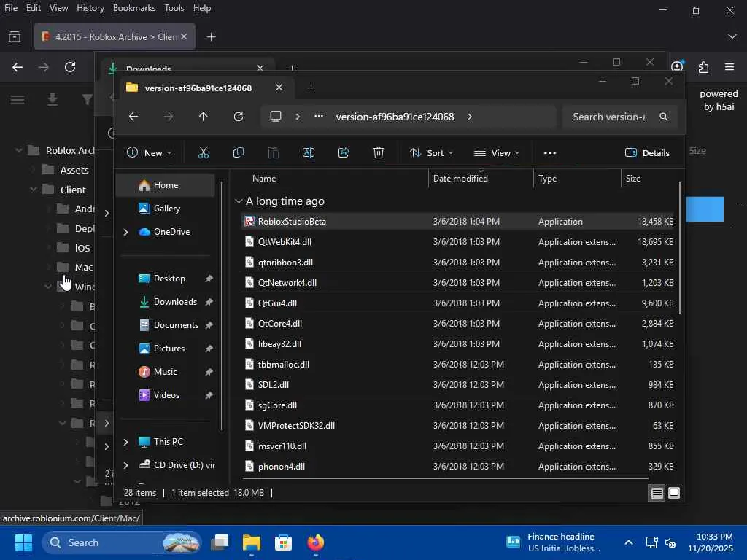Open the Assets folder in h5ai tree
The width and height of the screenshot is (747, 560).
pyautogui.click(x=74, y=170)
